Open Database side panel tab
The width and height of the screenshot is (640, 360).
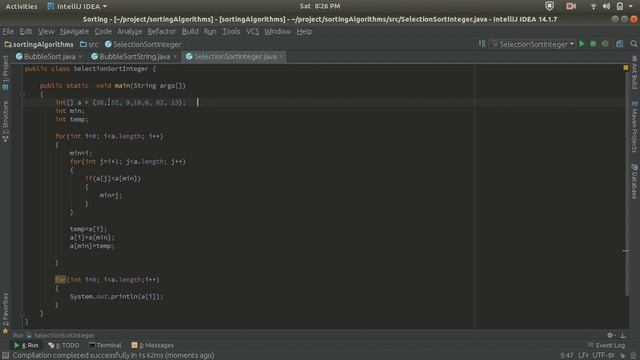click(x=634, y=181)
